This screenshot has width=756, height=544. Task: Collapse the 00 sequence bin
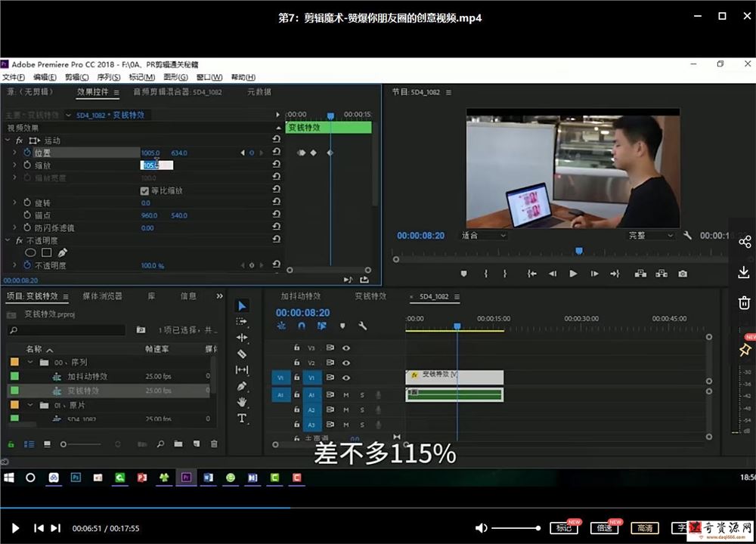coord(30,362)
